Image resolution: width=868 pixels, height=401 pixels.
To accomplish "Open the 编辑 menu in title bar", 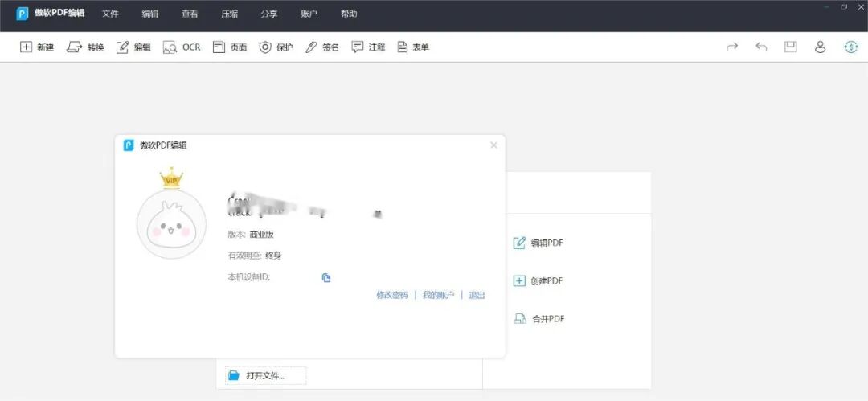I will 150,14.
